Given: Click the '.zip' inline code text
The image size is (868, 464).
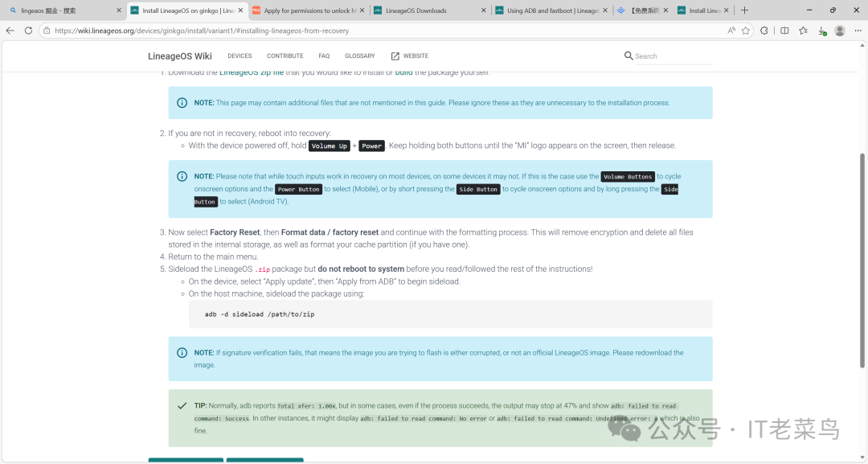Looking at the screenshot, I should point(262,269).
